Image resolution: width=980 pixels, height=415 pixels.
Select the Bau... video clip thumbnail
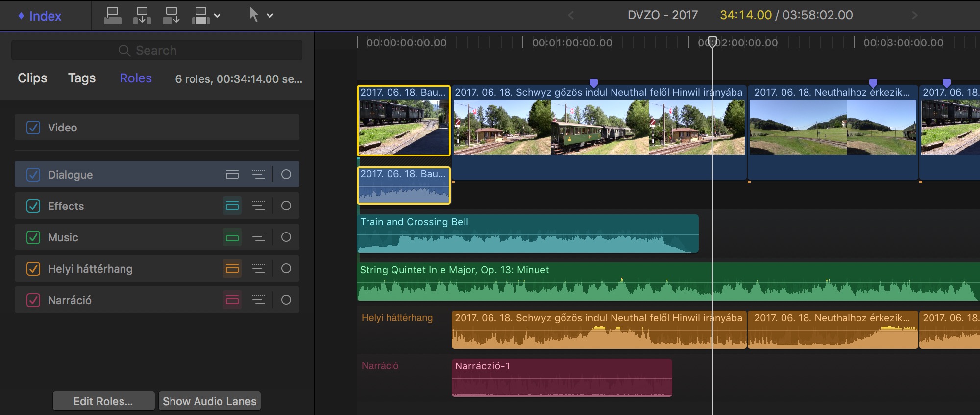(x=404, y=121)
